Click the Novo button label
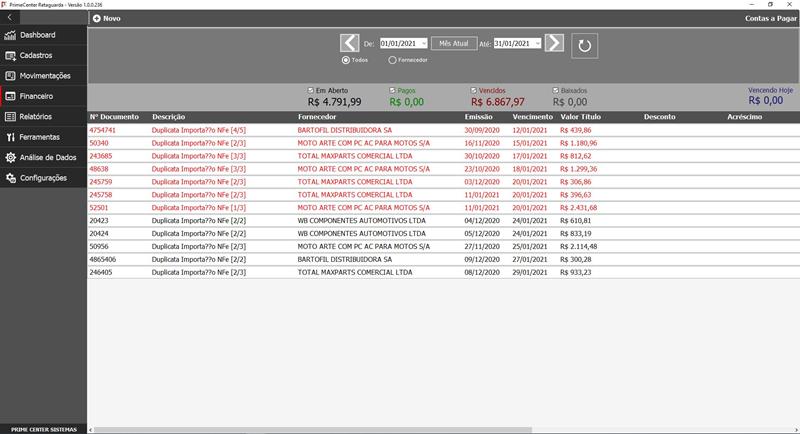Image resolution: width=800 pixels, height=434 pixels. 112,18
